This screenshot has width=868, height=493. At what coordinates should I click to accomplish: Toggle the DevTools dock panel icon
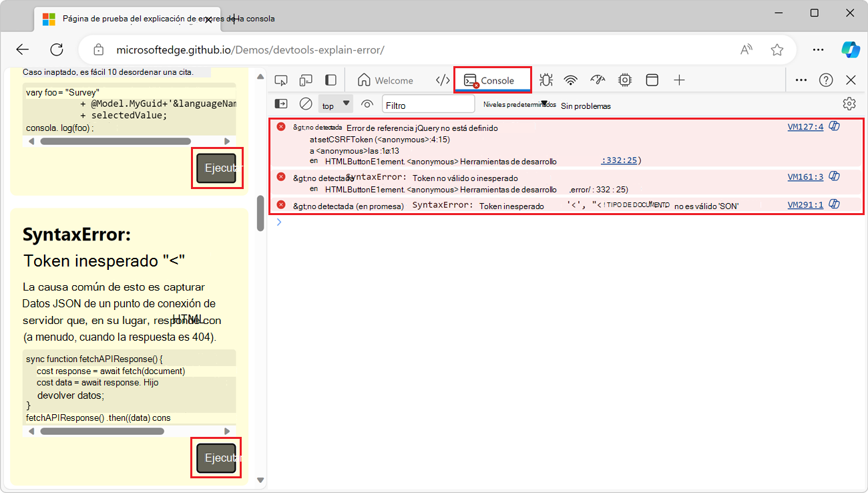[x=330, y=79]
